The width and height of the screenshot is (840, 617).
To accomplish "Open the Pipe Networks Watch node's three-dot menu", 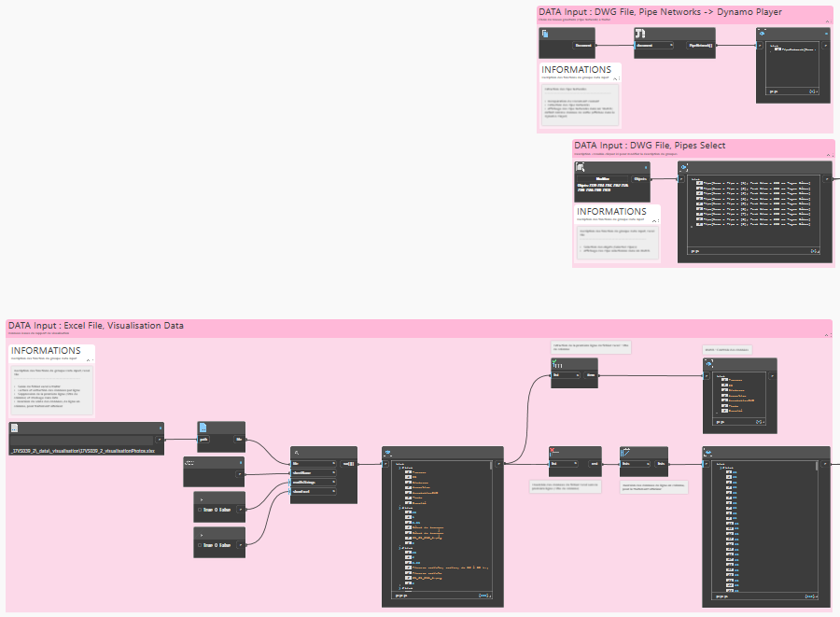I will 826,34.
